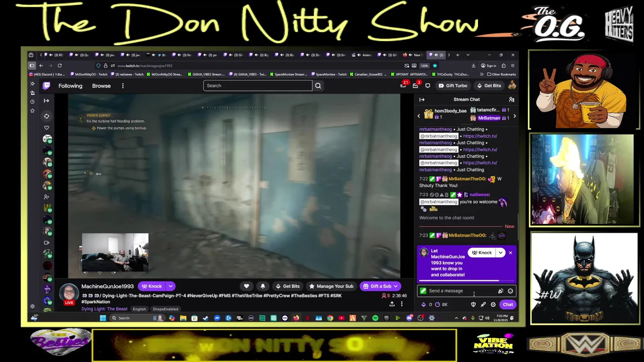This screenshot has width=644, height=362.
Task: Click Knock in the purple chat prompt
Action: pos(482,252)
